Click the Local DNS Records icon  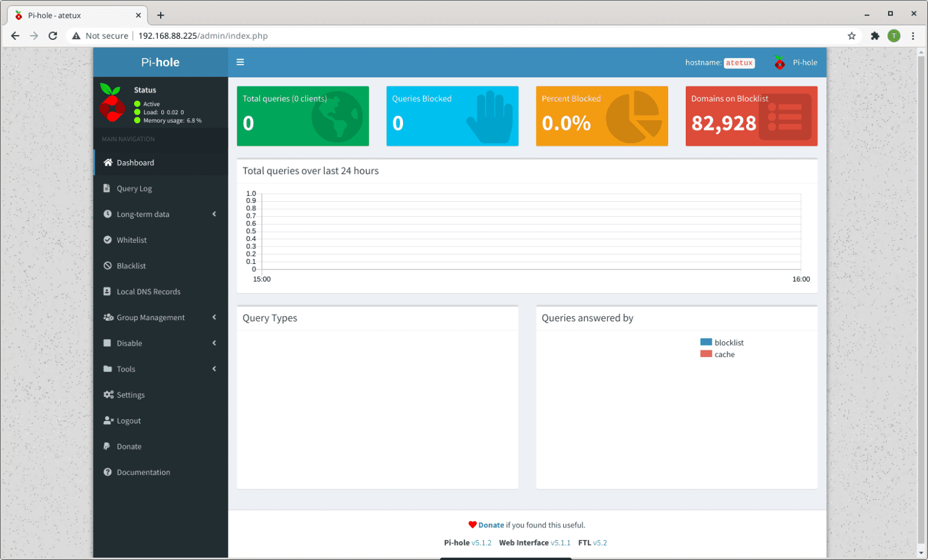click(x=108, y=291)
